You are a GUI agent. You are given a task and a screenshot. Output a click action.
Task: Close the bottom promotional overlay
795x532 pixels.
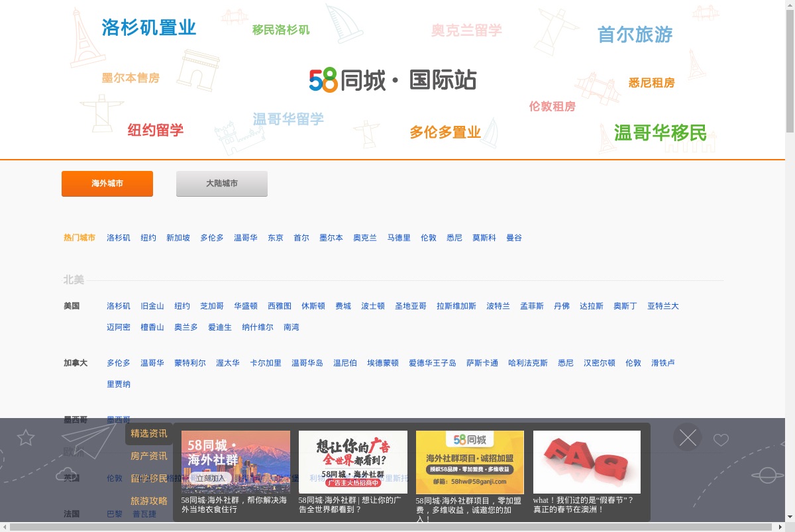coord(688,437)
